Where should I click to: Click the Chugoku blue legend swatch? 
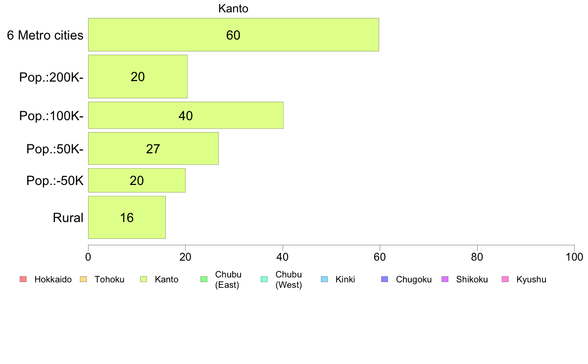(x=385, y=279)
